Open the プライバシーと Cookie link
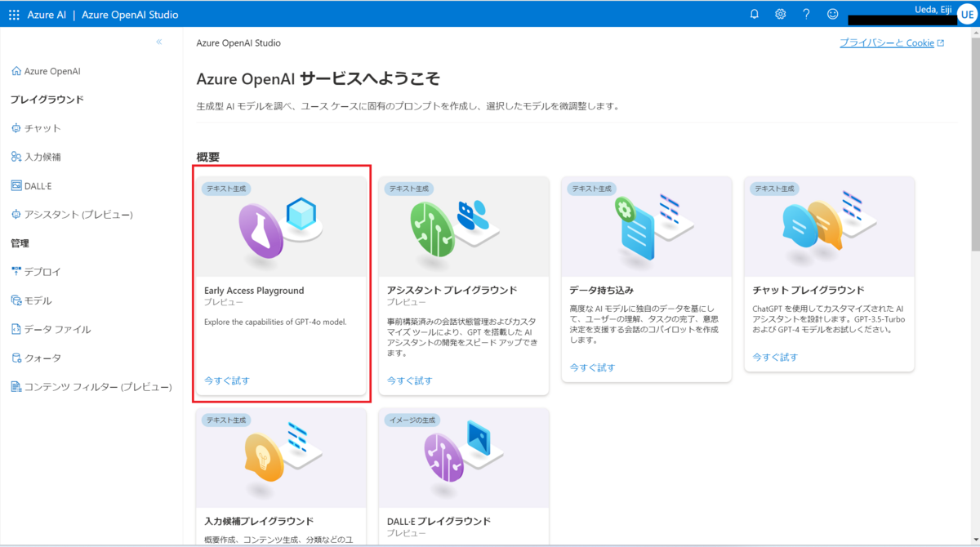 [x=892, y=42]
